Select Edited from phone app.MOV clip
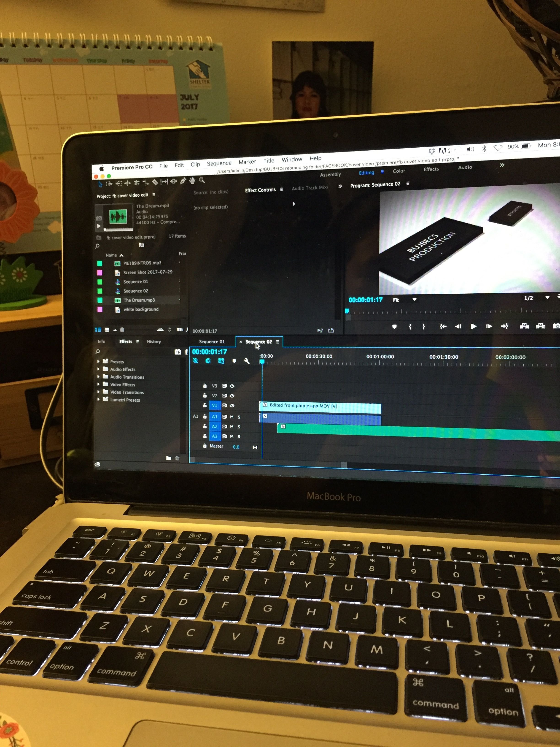The height and width of the screenshot is (747, 560). 320,408
